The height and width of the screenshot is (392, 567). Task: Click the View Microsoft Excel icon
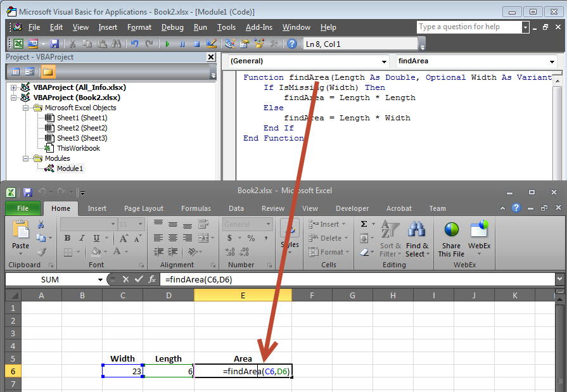coord(18,44)
